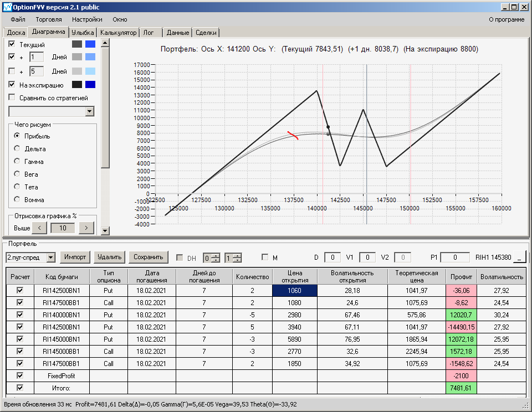532x412 pixels.
Task: Click the gray swatch for +1 Дней
Action: point(77,56)
